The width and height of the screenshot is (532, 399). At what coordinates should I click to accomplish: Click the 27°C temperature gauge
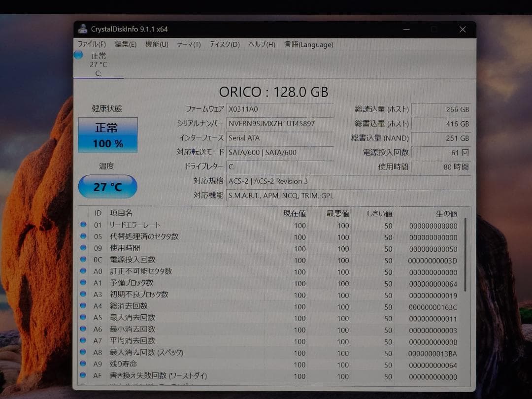pos(107,186)
